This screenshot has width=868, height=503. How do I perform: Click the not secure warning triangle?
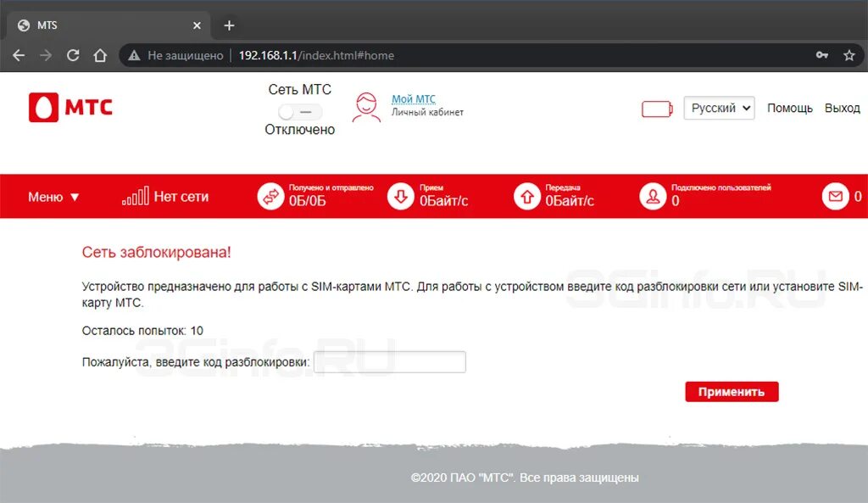[x=134, y=55]
